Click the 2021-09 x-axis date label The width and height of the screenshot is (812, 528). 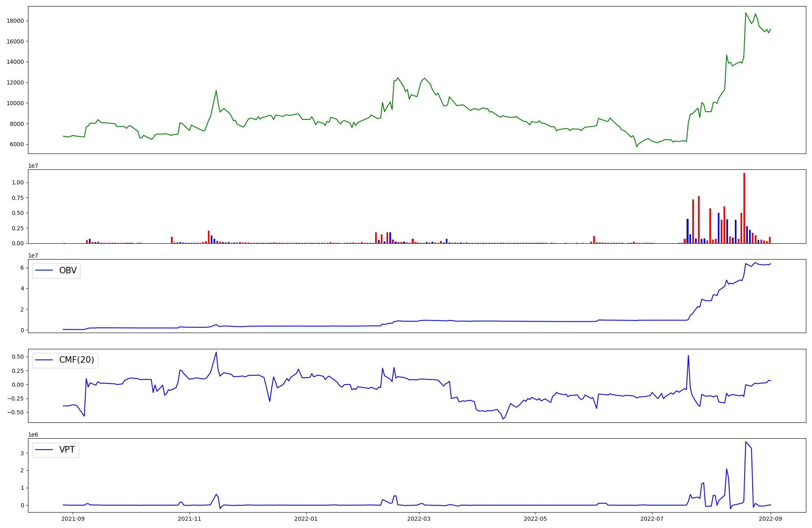pyautogui.click(x=73, y=519)
